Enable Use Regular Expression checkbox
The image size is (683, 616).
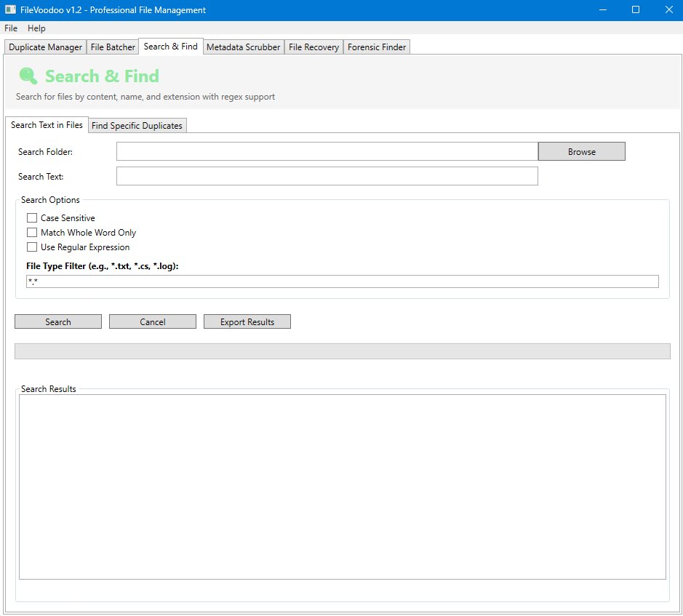click(32, 247)
